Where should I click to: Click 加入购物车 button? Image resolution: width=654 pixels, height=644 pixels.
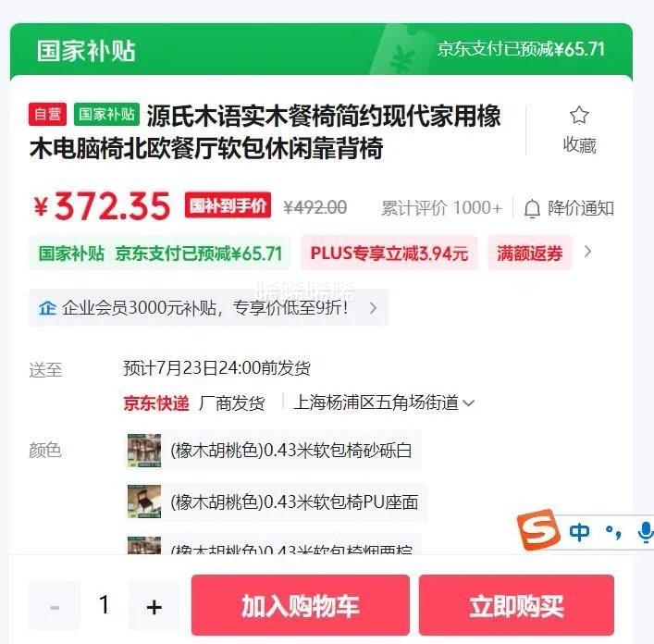click(301, 605)
